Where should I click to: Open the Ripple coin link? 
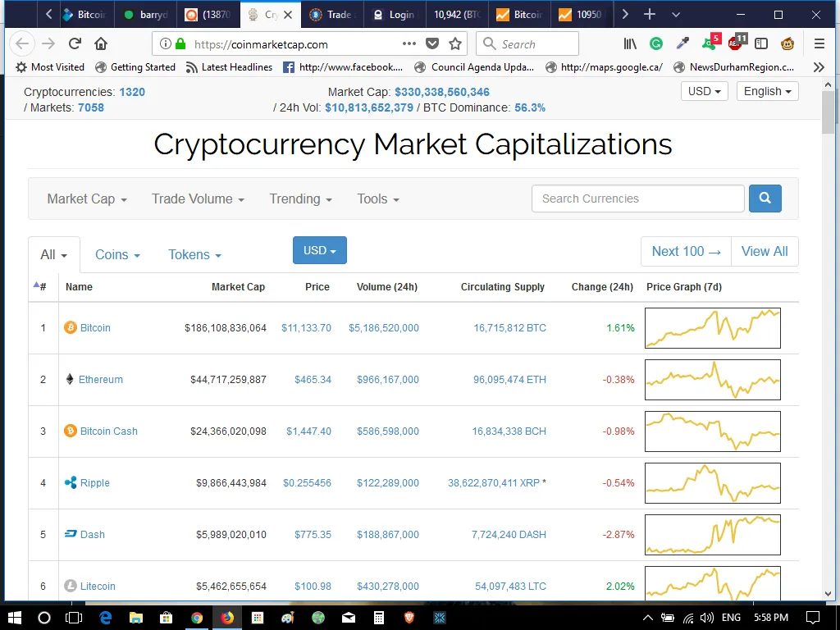click(95, 482)
